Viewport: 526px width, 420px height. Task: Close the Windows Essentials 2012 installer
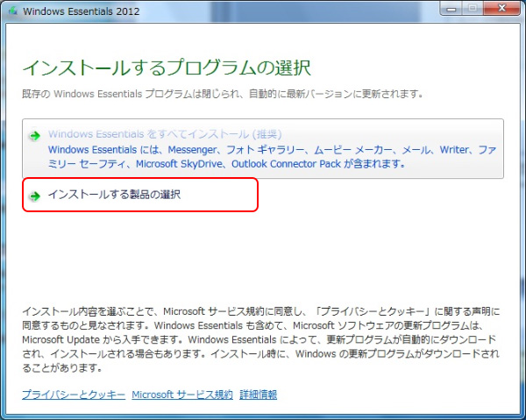click(501, 9)
